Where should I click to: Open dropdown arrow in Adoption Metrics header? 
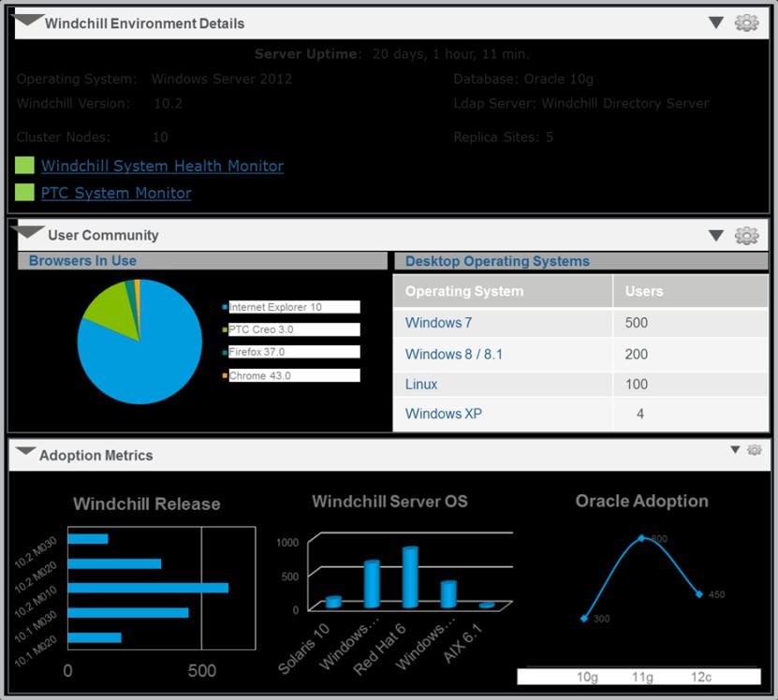pyautogui.click(x=735, y=450)
